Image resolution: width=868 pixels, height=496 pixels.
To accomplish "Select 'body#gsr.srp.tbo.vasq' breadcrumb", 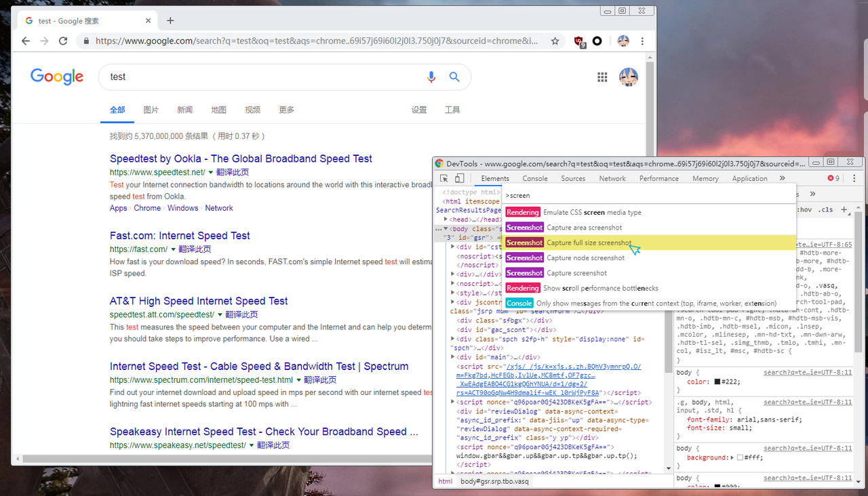I will (x=494, y=481).
